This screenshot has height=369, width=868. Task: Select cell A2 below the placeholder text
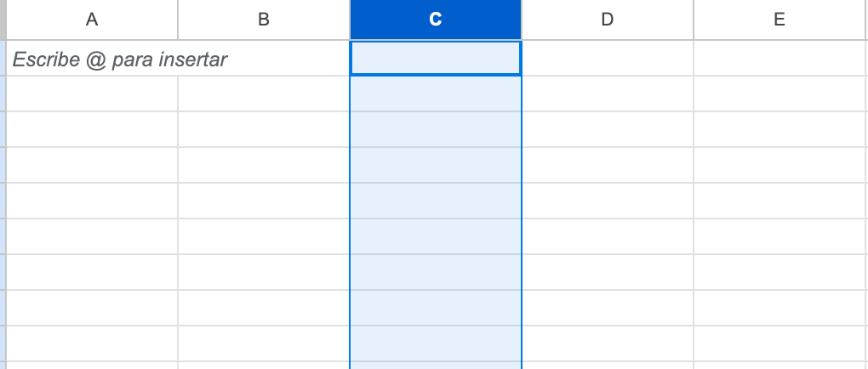[x=92, y=94]
